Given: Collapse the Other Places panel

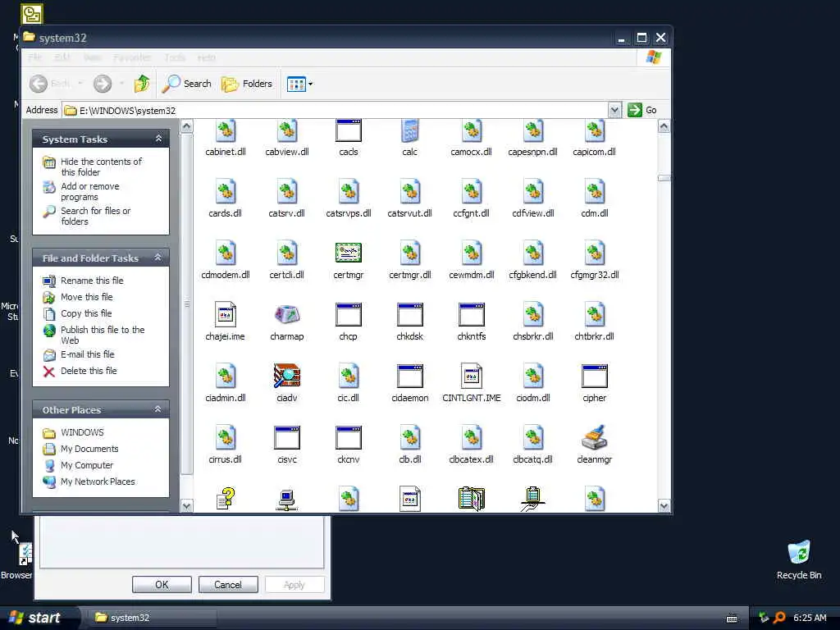Looking at the screenshot, I should point(158,409).
